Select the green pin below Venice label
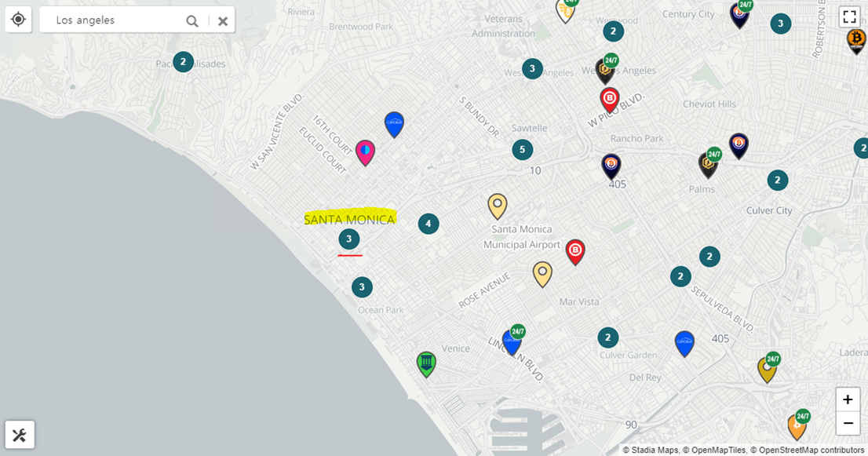This screenshot has width=868, height=456. tap(426, 364)
